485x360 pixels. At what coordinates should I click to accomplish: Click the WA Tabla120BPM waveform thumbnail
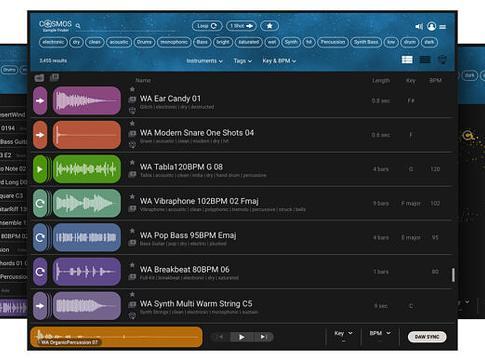(87, 169)
